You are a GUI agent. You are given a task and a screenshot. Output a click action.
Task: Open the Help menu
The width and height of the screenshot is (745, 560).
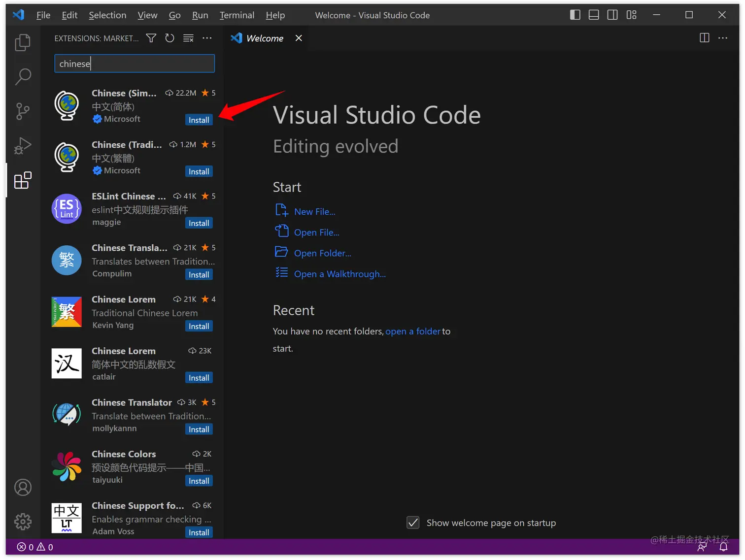[x=275, y=15]
